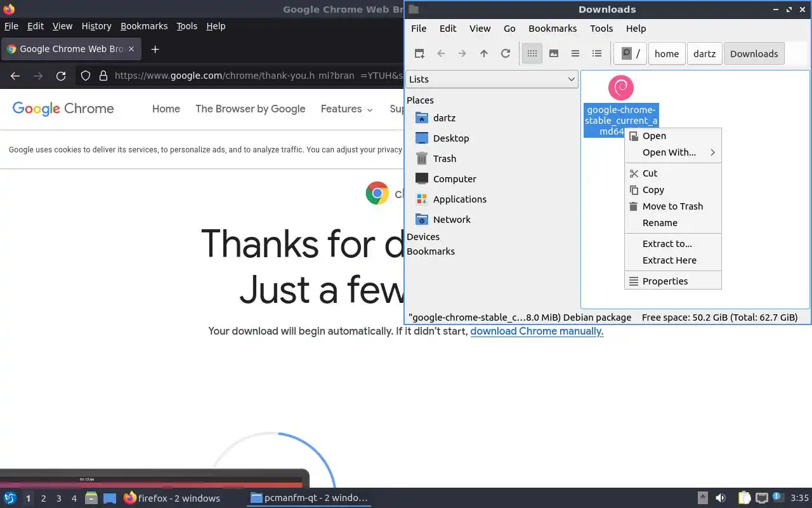The height and width of the screenshot is (508, 812).
Task: Reload the Firefox page
Action: pyautogui.click(x=61, y=76)
